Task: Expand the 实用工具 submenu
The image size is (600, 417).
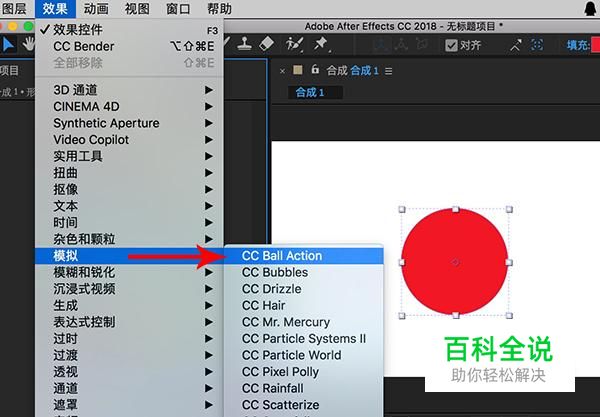Action: tap(129, 156)
